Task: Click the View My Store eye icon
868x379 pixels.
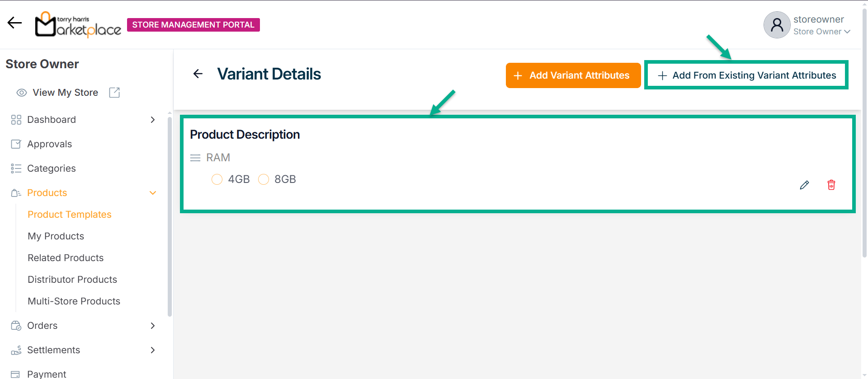Action: [x=21, y=93]
